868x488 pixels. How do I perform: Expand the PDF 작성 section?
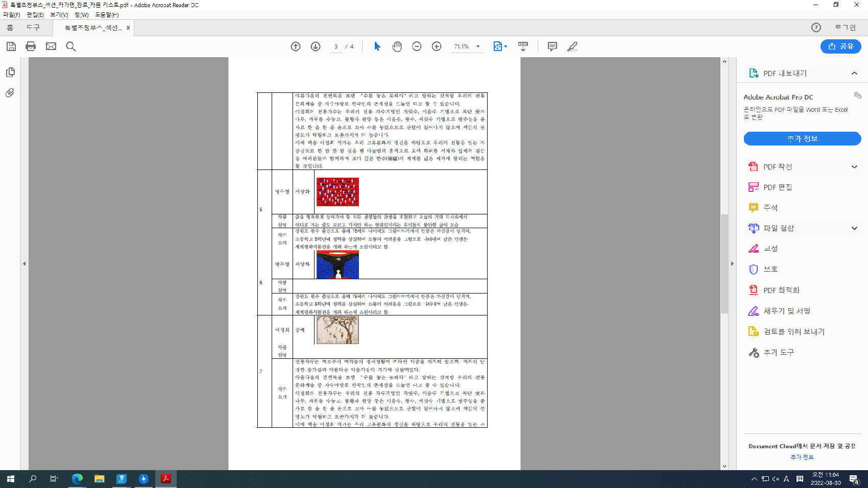point(854,167)
